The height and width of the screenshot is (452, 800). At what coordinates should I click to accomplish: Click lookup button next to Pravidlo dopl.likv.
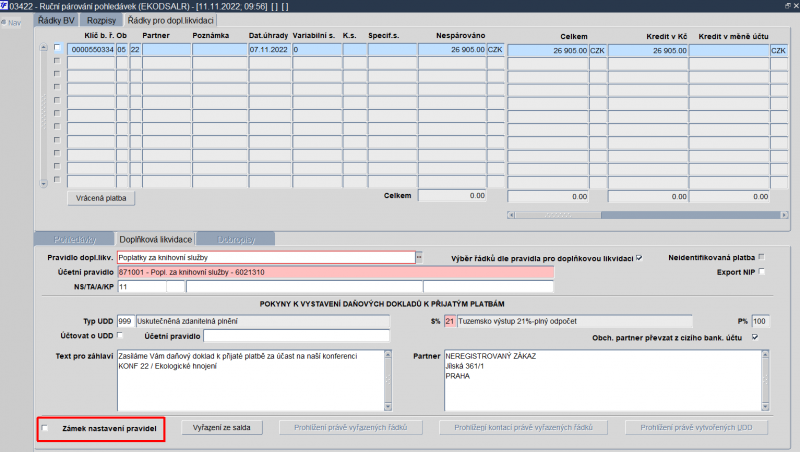(419, 258)
